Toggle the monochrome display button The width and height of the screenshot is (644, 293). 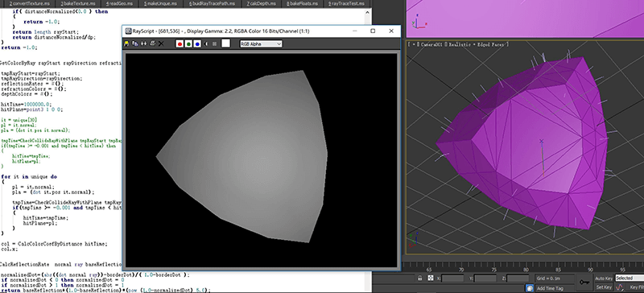[214, 43]
